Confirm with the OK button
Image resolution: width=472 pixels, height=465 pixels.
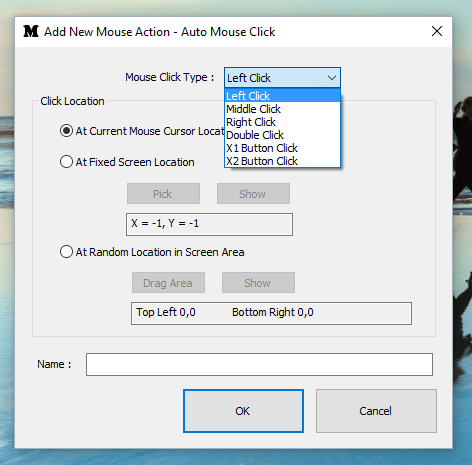(243, 411)
